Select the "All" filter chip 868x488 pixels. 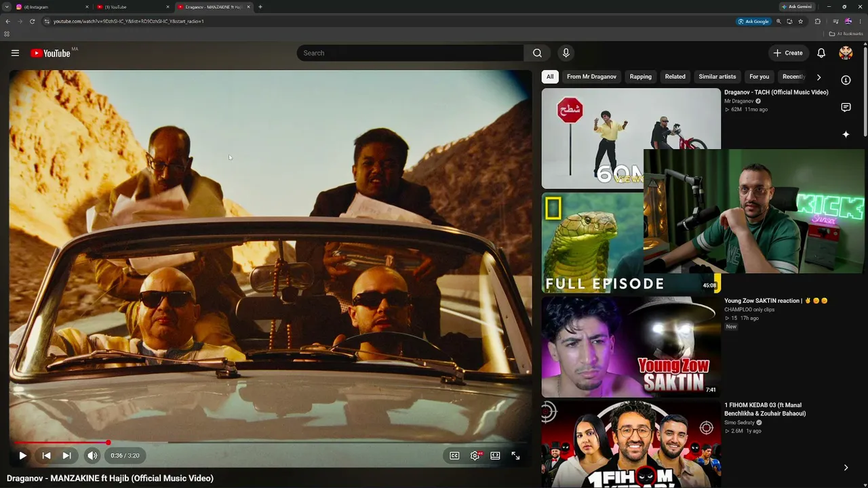coord(550,77)
